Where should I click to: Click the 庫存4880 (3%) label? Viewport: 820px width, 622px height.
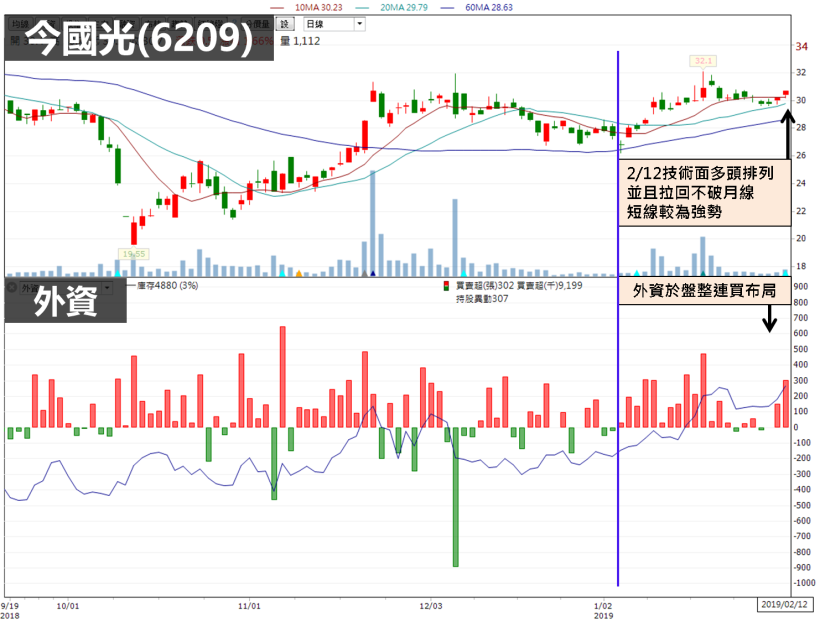pyautogui.click(x=168, y=286)
